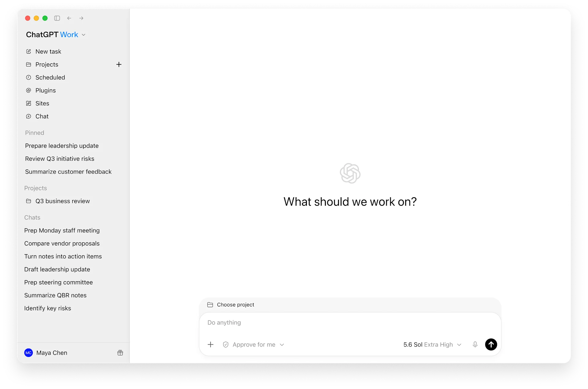Screen dimensions: 588x389
Task: Go back with the left arrow
Action: click(69, 18)
